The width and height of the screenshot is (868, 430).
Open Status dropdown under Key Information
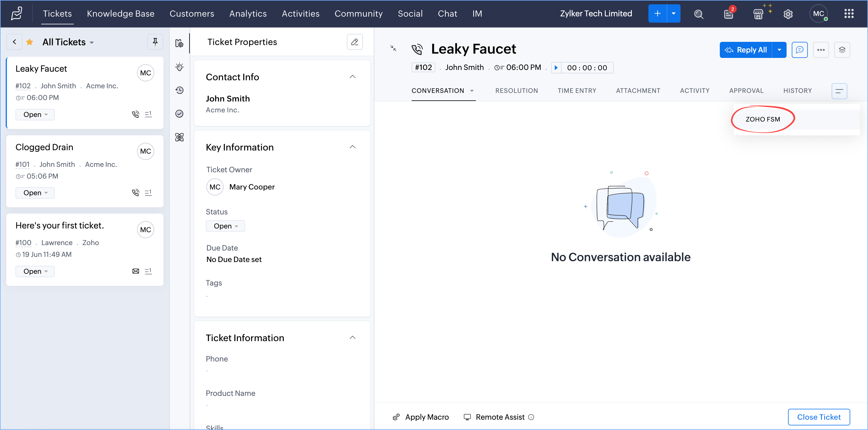(x=225, y=226)
